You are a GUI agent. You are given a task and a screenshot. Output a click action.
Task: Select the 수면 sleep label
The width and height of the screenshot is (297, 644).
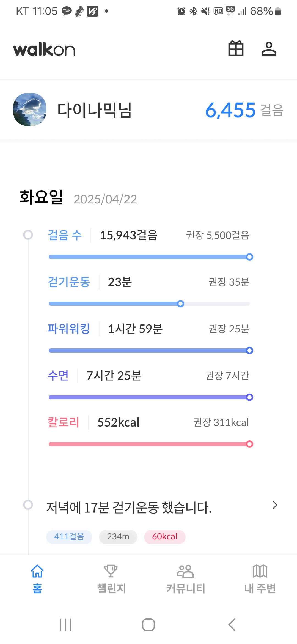(58, 375)
